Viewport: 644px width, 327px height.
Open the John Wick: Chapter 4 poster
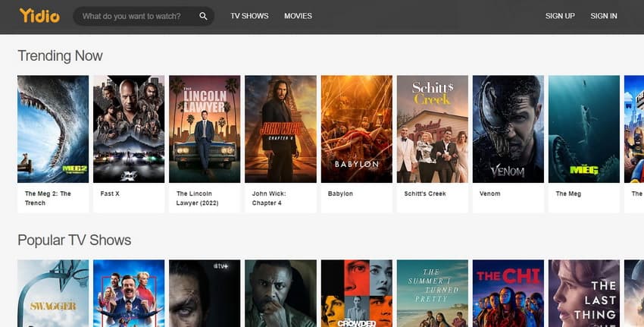click(x=280, y=129)
